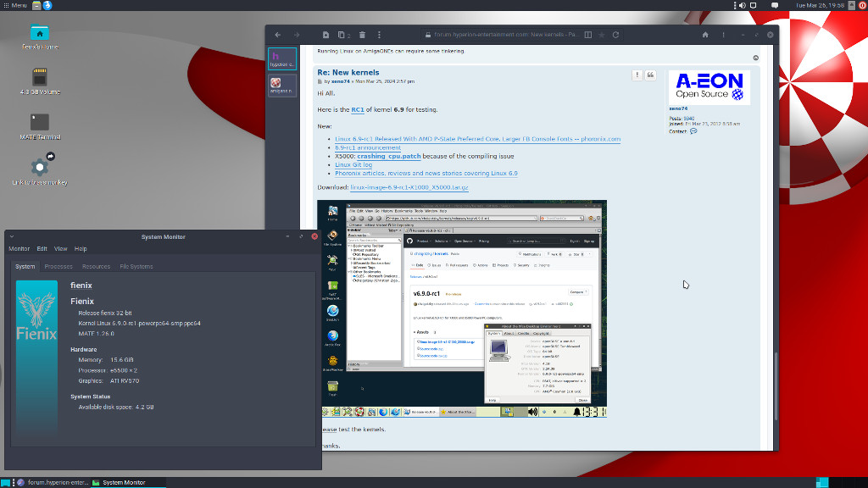This screenshot has width=868, height=488.
Task: Open the 4.3 GB Volume desktop icon
Action: tap(39, 81)
